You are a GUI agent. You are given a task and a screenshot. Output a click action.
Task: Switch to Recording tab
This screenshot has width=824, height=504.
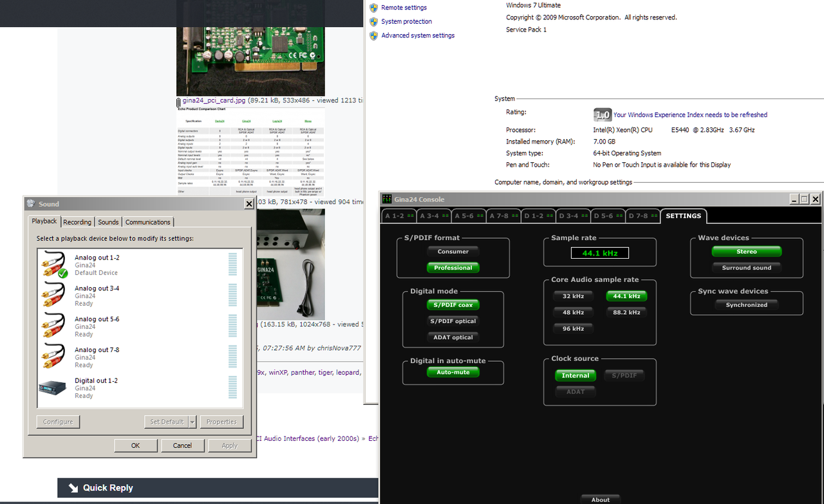[x=77, y=222]
